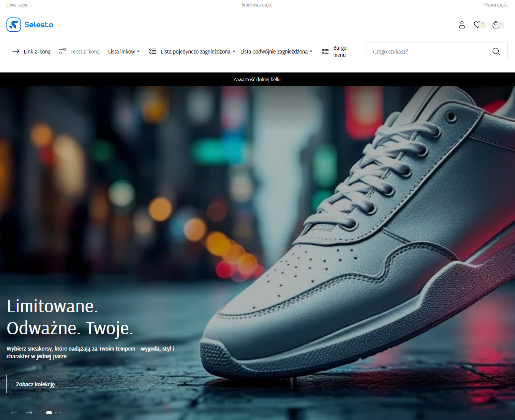The height and width of the screenshot is (420, 515).
Task: Expand the Lista linków dropdown
Action: [124, 52]
